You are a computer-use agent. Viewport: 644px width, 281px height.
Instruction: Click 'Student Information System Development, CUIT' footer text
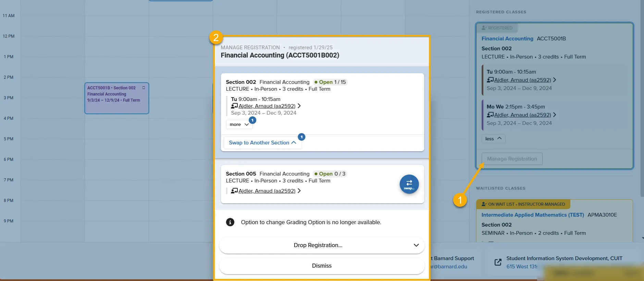point(564,258)
